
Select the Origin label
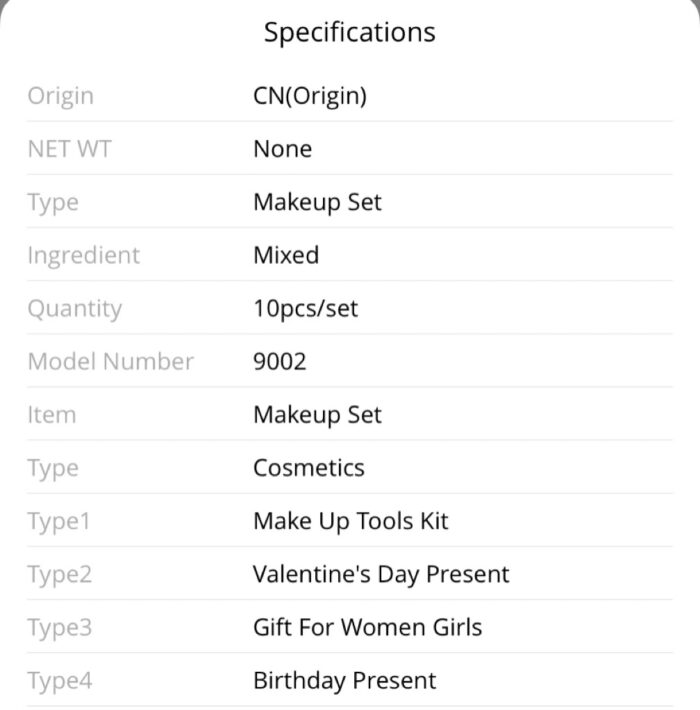click(61, 96)
